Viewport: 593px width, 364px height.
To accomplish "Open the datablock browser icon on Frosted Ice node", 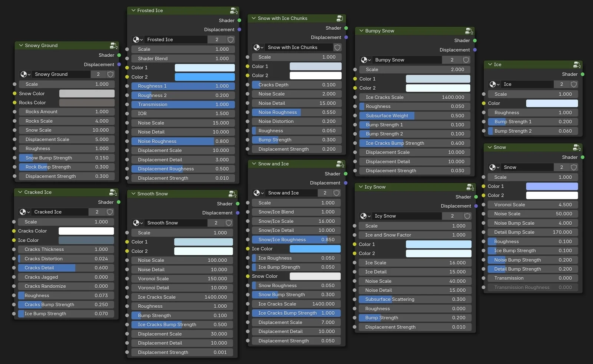I will [x=137, y=40].
